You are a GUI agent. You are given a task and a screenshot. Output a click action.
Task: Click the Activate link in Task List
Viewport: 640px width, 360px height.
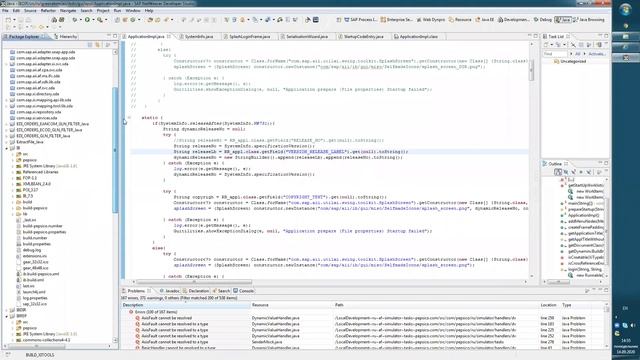[596, 54]
